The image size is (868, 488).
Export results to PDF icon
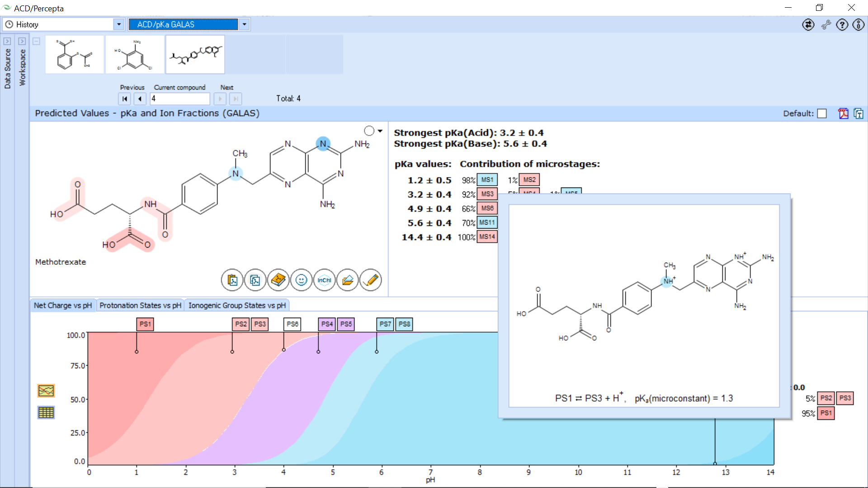(843, 113)
